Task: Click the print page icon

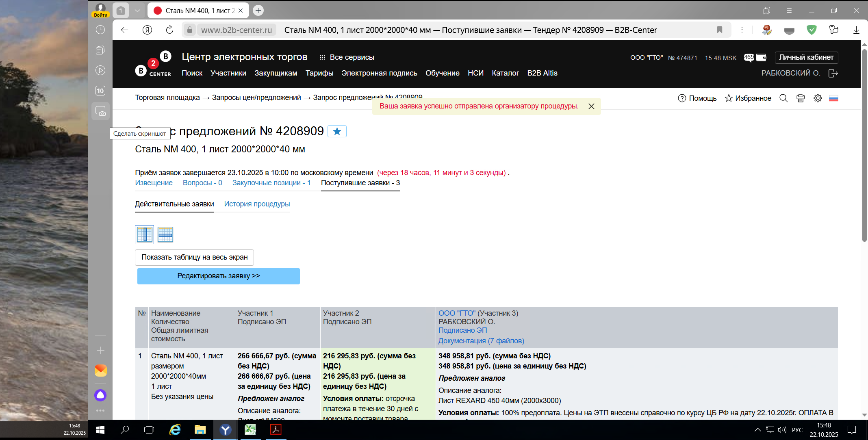Action: click(x=801, y=98)
